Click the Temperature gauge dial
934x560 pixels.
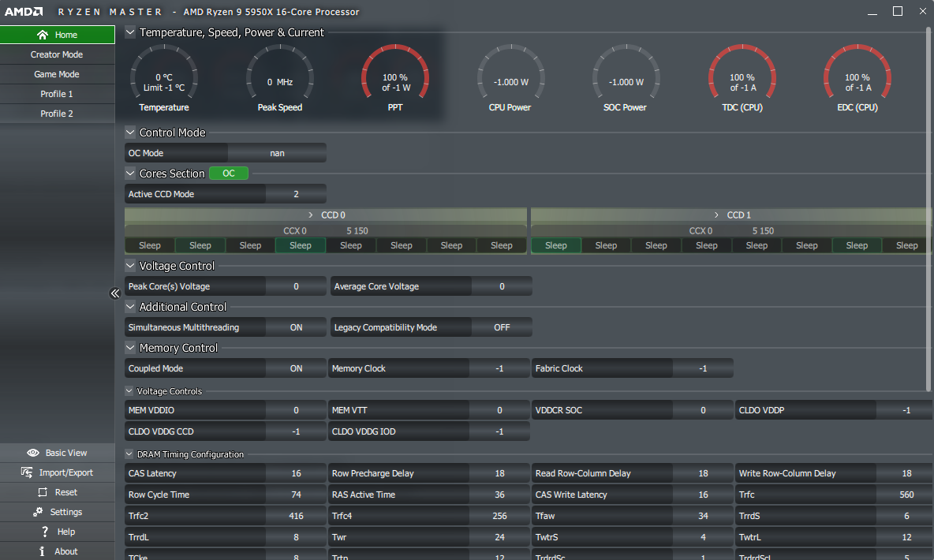tap(164, 72)
